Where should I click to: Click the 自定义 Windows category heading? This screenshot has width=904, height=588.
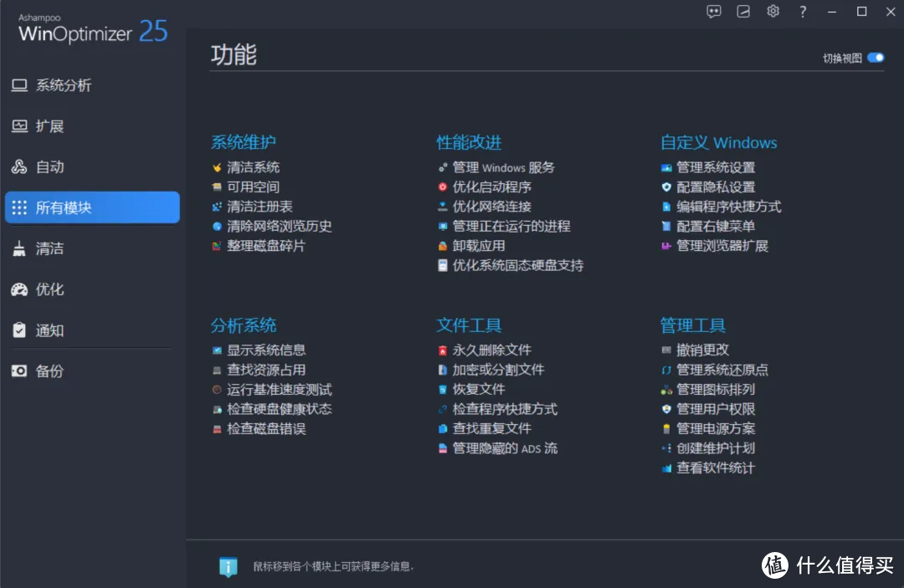pos(718,142)
